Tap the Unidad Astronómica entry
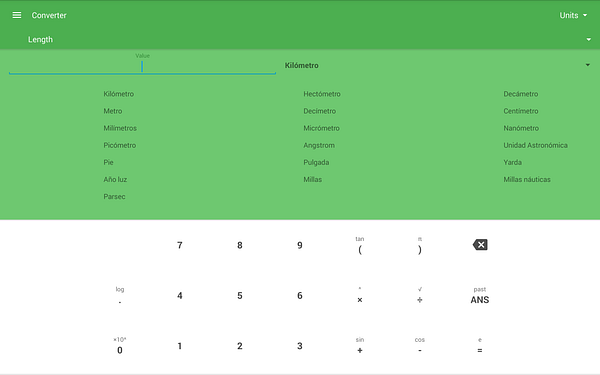 click(536, 145)
